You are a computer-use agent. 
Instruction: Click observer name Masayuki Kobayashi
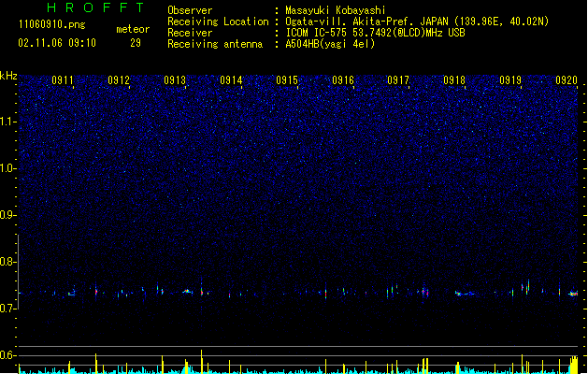pyautogui.click(x=336, y=10)
